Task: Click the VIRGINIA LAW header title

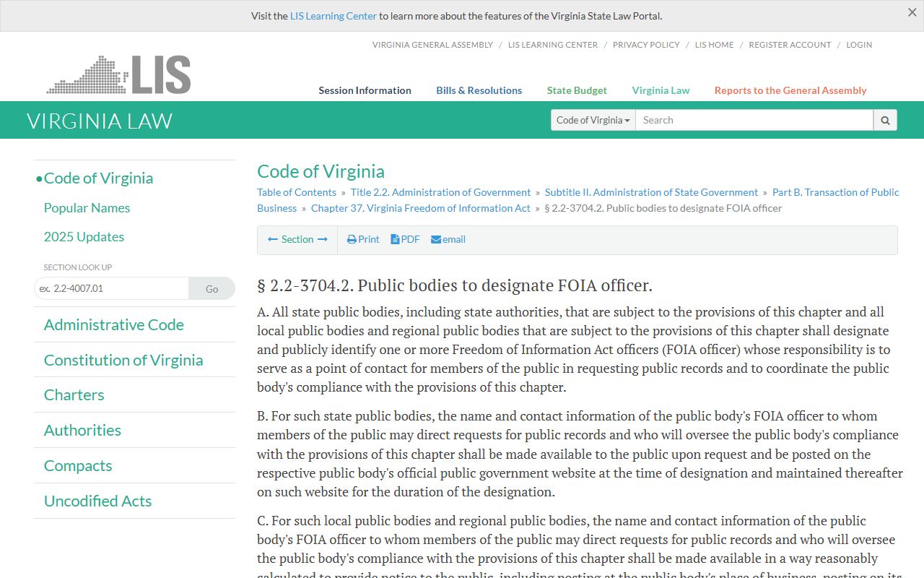Action: point(100,121)
